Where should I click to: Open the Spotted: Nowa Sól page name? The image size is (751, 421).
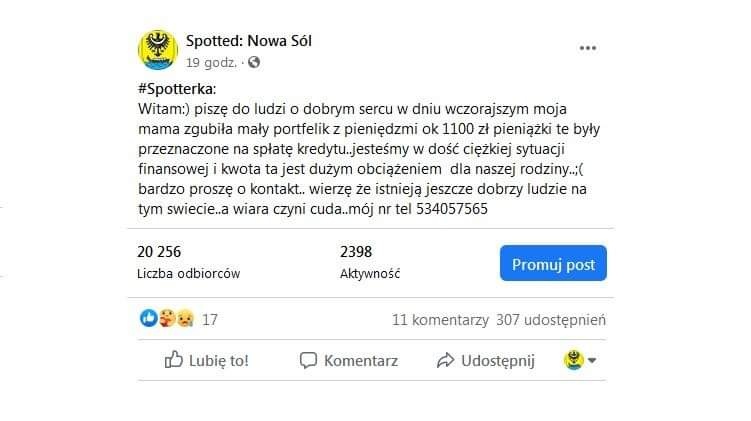click(249, 41)
